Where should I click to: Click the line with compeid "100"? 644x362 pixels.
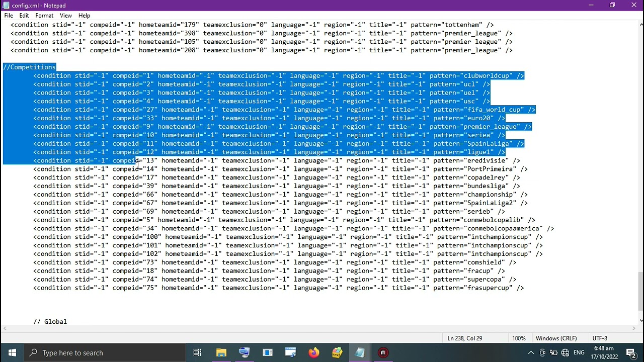pyautogui.click(x=288, y=237)
